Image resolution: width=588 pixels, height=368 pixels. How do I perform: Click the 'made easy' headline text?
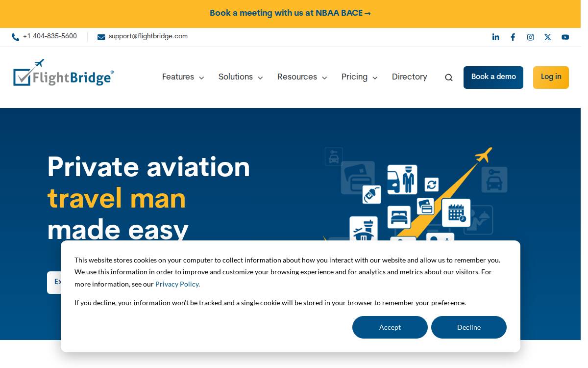pyautogui.click(x=118, y=229)
